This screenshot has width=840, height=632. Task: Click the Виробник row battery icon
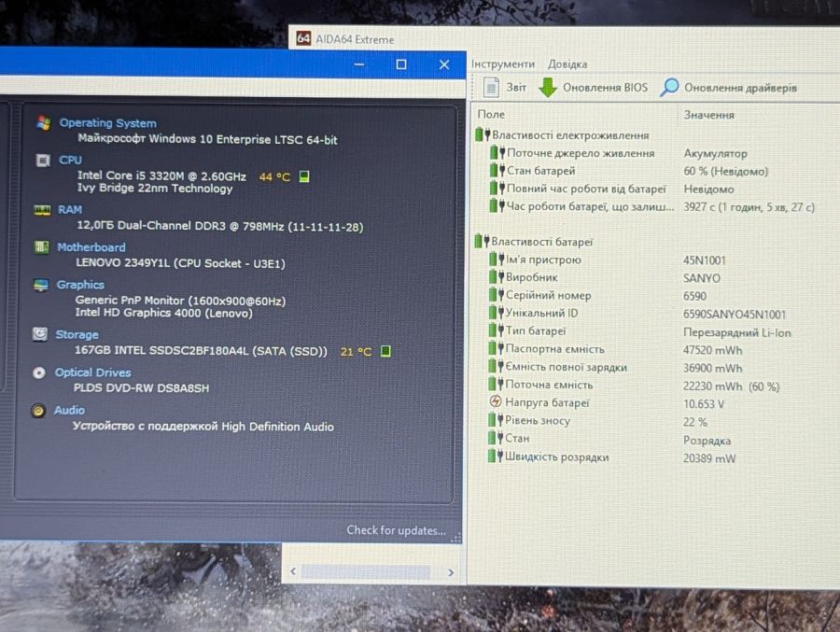(497, 277)
